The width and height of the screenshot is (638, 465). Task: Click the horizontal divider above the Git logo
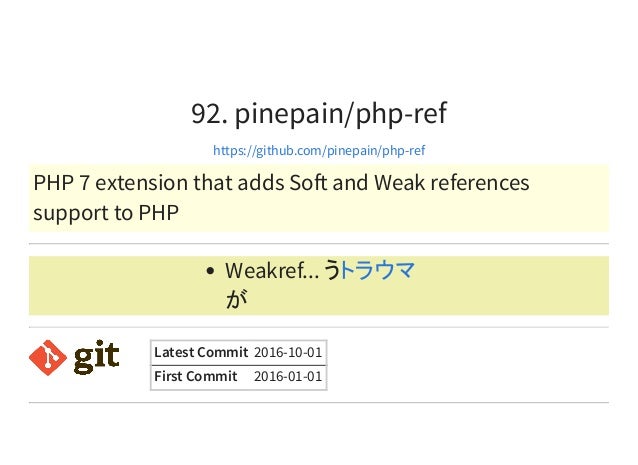click(x=319, y=327)
